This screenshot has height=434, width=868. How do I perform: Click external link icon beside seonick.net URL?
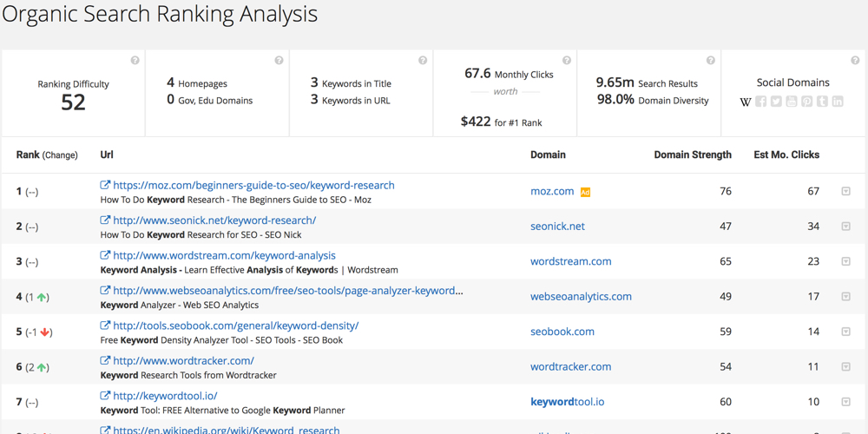pyautogui.click(x=105, y=220)
